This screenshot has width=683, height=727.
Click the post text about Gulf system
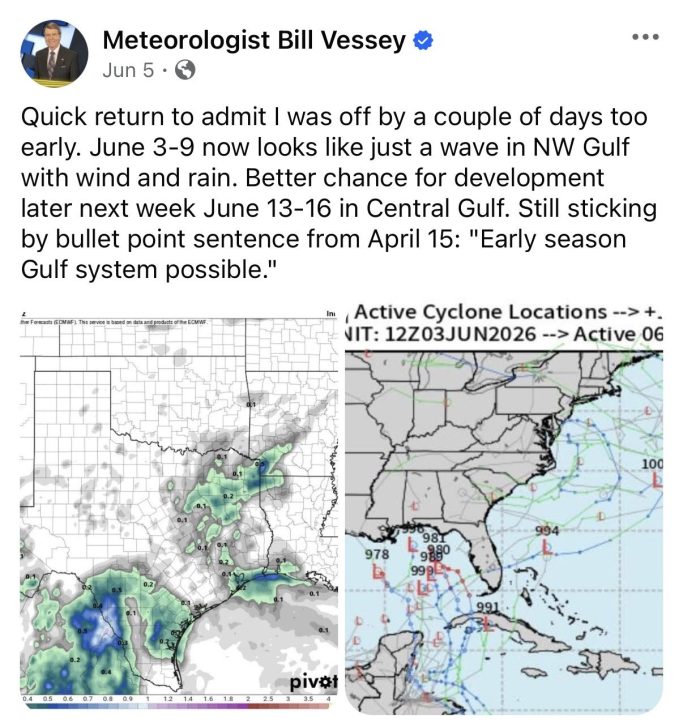click(338, 192)
